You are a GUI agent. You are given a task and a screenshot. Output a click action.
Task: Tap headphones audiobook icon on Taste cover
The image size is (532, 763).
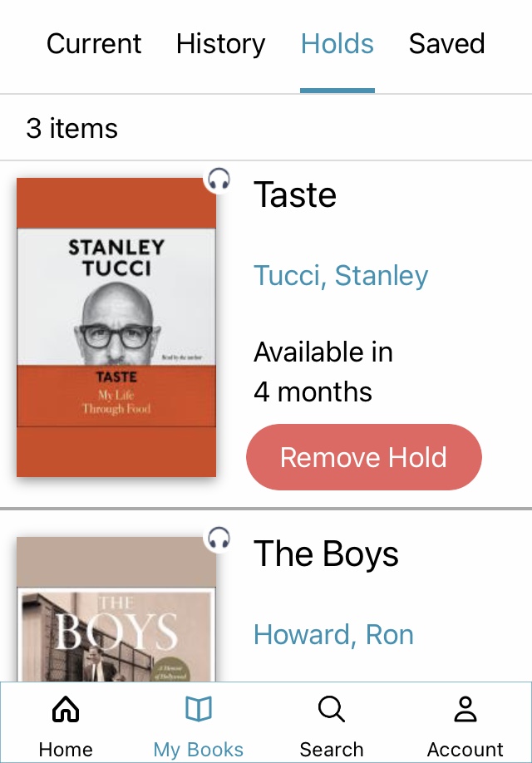click(x=219, y=179)
